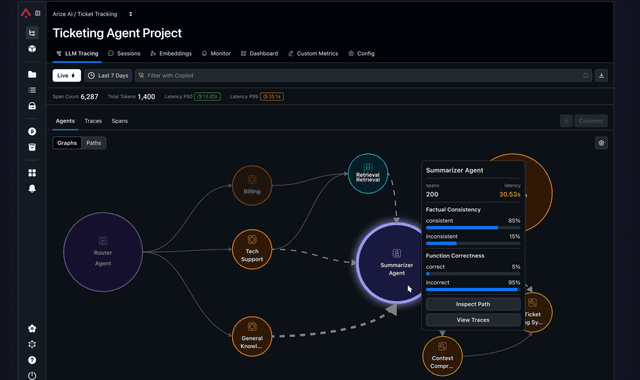Select the General Knowledge node

(252, 337)
